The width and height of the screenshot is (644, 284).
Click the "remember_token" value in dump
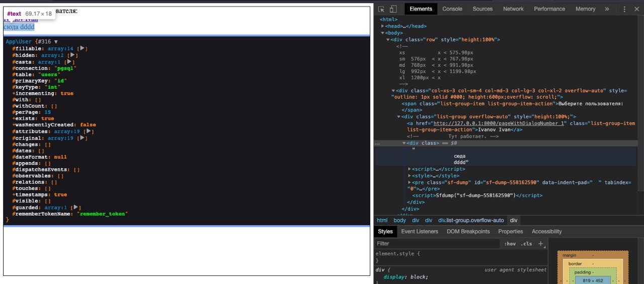point(103,214)
